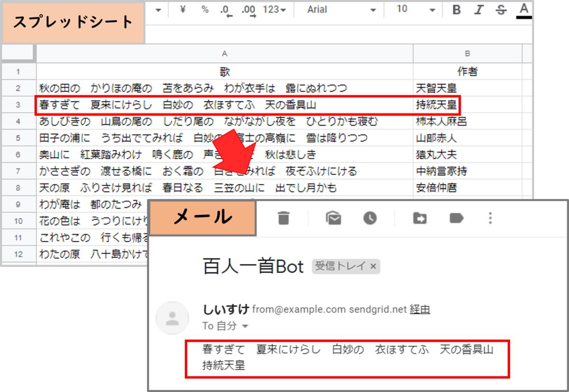Toggle strikethrough formatting
This screenshot has width=569, height=392.
coord(501,10)
